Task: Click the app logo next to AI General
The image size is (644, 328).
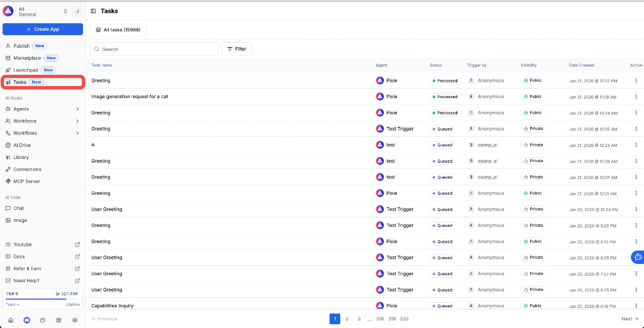Action: [8, 11]
